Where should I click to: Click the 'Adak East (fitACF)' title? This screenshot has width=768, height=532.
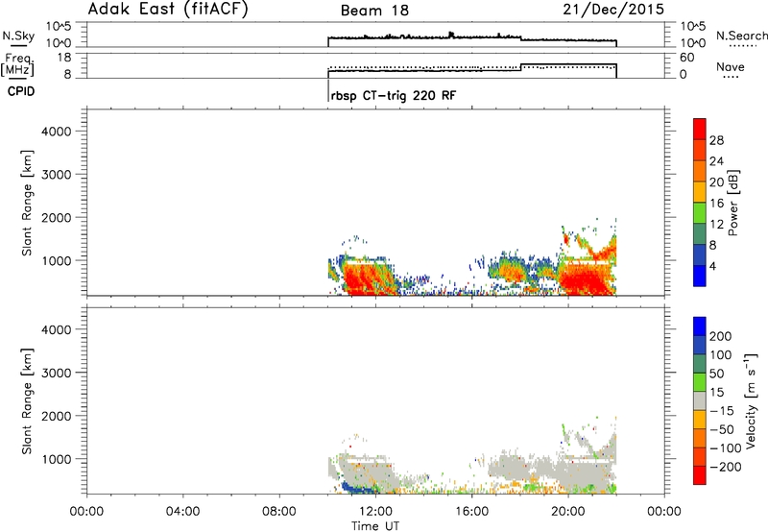click(x=168, y=10)
